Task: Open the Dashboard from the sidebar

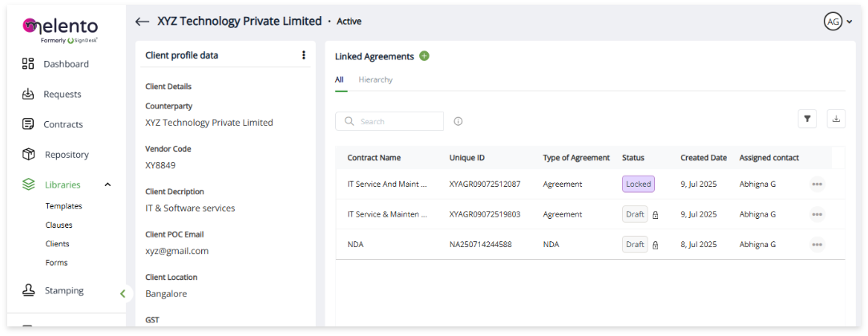Action: coord(66,64)
